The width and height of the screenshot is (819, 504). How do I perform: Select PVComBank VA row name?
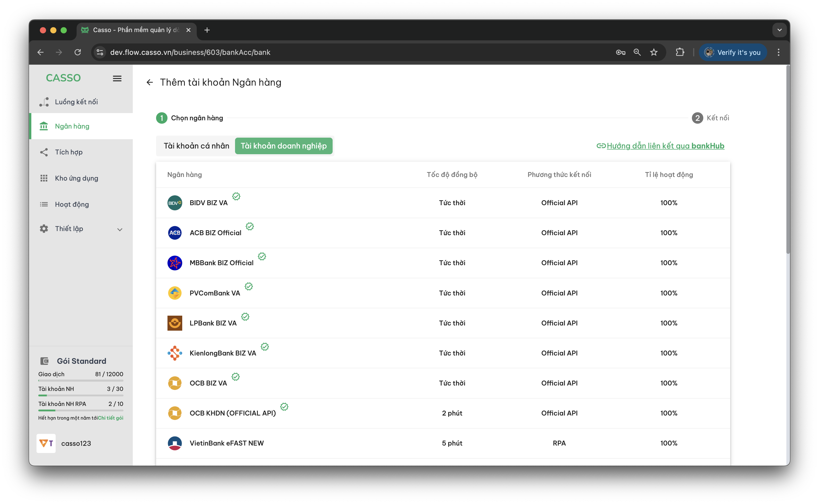(215, 293)
